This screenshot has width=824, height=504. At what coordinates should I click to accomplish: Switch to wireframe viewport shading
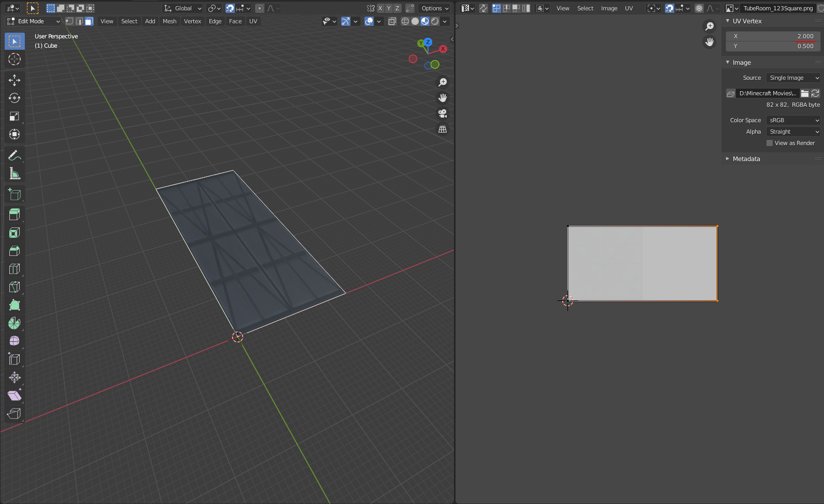(405, 21)
